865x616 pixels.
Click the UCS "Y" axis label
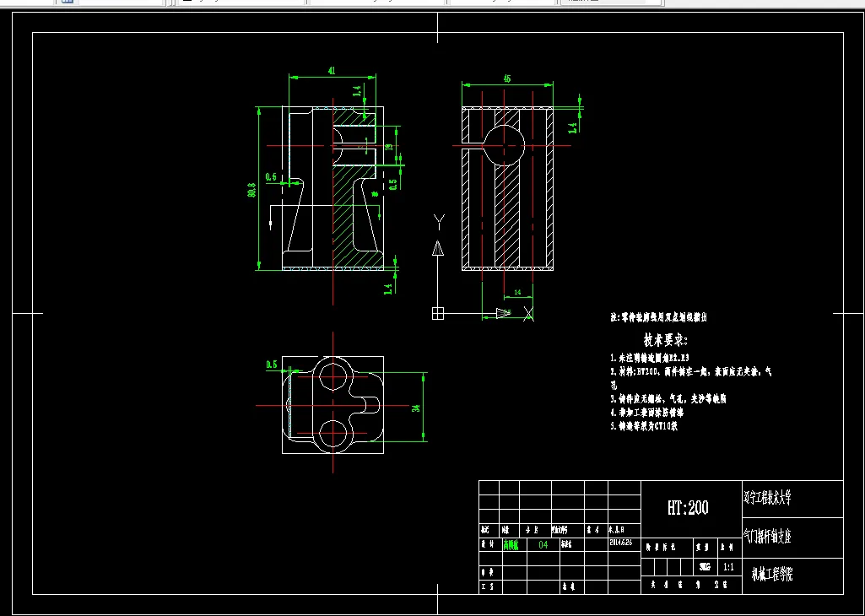[x=439, y=222]
